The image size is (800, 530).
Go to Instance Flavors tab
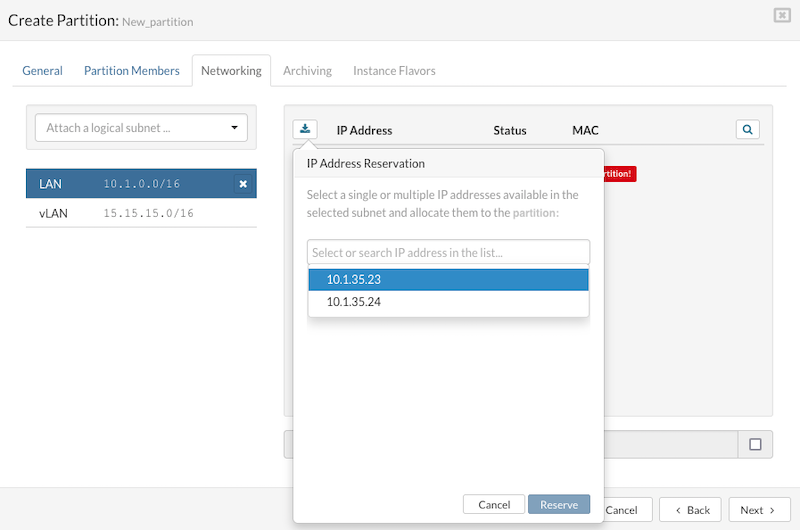[x=394, y=71]
